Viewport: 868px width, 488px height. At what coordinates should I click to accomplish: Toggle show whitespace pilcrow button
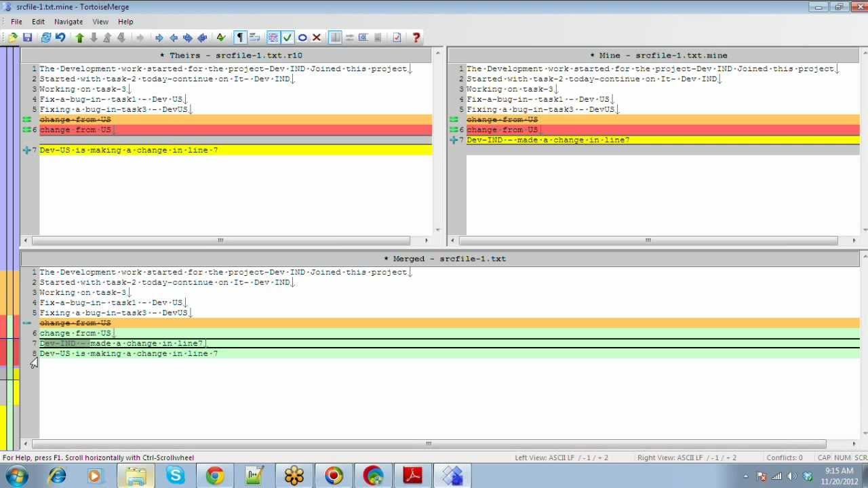[x=240, y=38]
